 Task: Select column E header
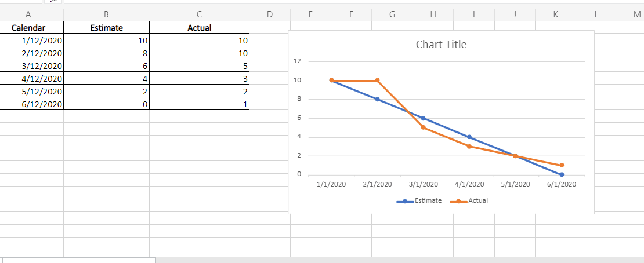click(310, 14)
